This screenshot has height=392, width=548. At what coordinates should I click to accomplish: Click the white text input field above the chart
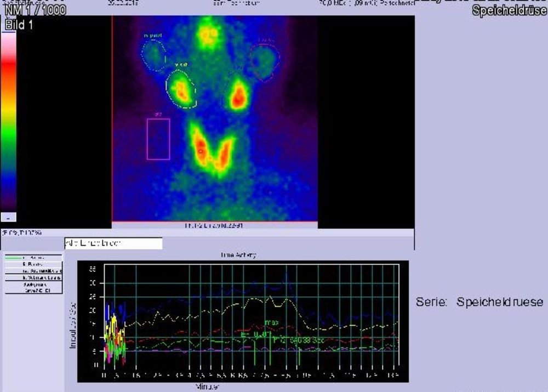[113, 243]
